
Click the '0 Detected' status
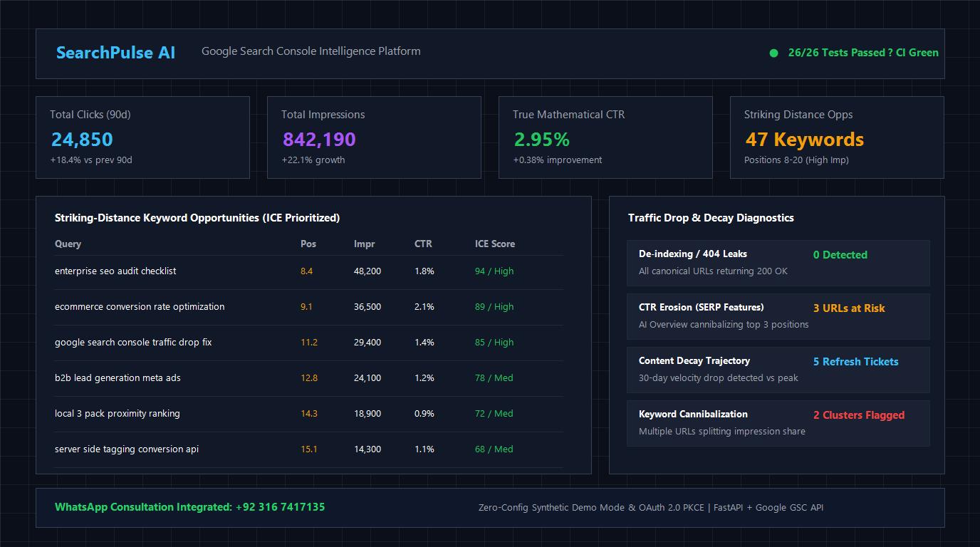[x=840, y=255]
